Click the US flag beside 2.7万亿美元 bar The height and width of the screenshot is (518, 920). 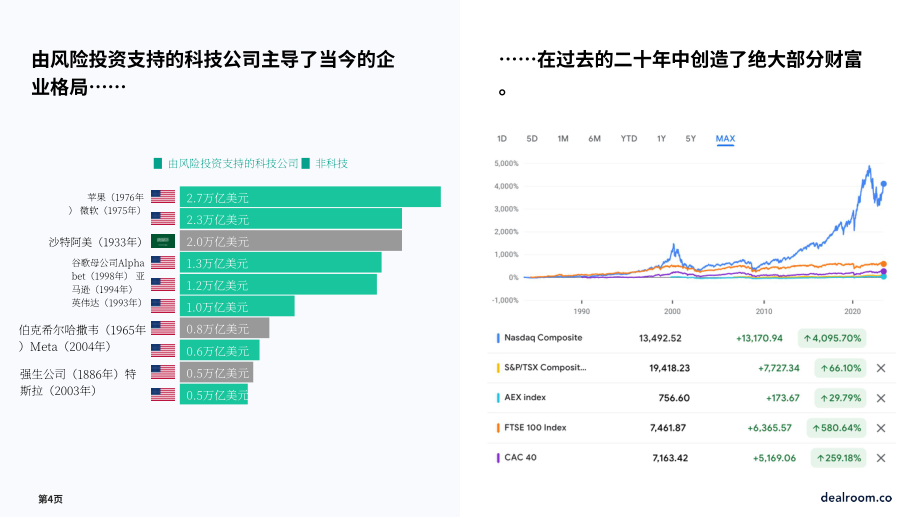pos(163,197)
